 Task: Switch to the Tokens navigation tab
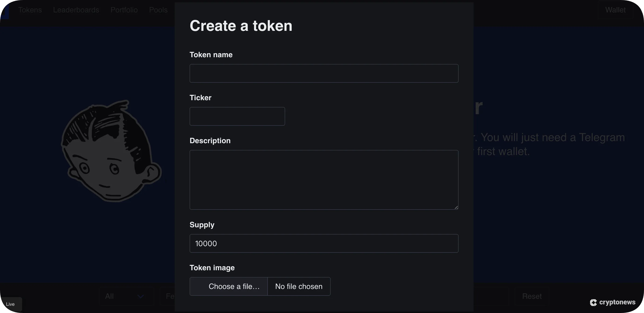30,10
